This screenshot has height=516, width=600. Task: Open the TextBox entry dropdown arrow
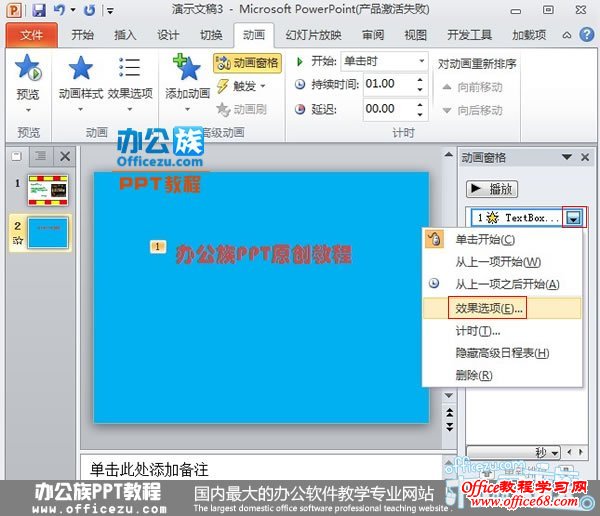pos(574,218)
